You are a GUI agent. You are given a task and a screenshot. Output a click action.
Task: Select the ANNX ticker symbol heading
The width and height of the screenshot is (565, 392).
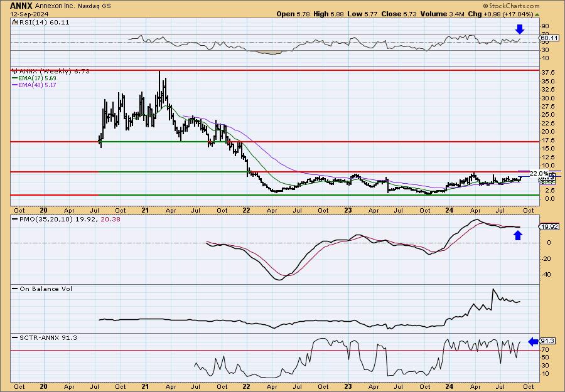(x=21, y=6)
